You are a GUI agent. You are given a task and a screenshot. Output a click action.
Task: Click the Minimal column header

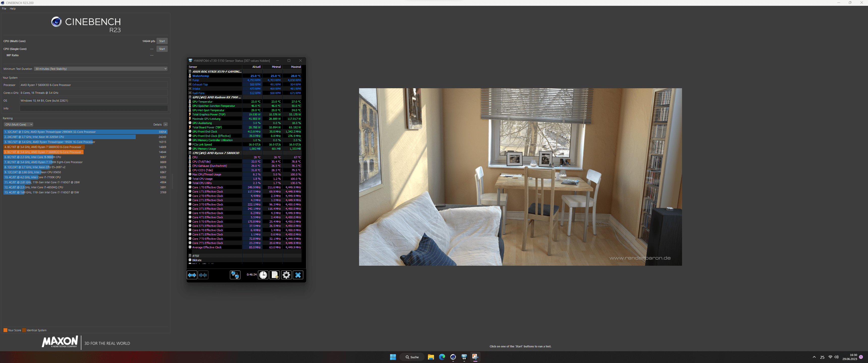pyautogui.click(x=272, y=67)
